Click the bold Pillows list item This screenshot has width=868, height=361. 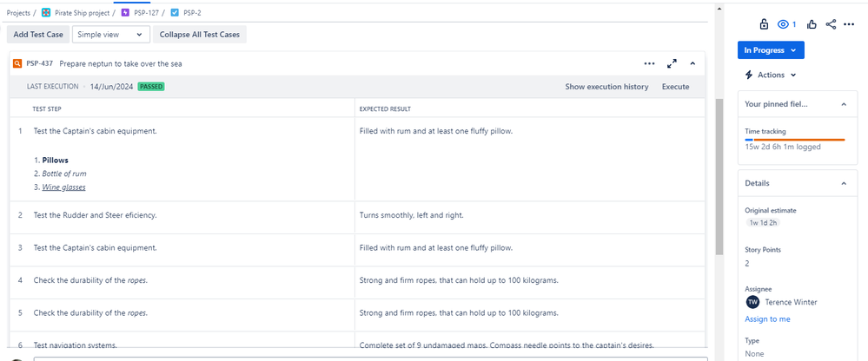point(56,161)
